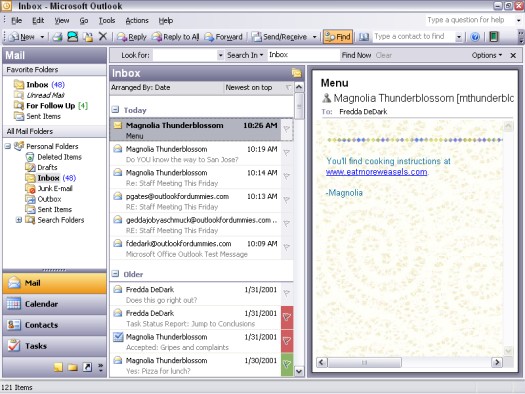Select Inbox in Favorite Folders
Screen dimensions: 525x394
point(39,85)
